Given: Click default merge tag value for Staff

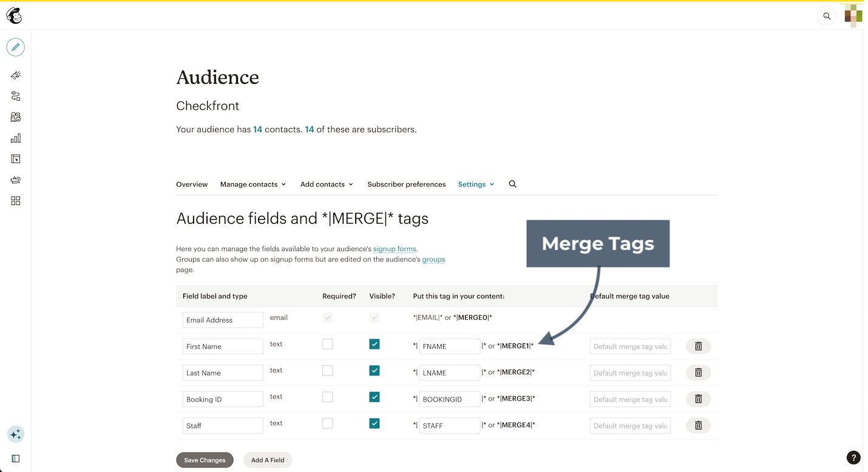Looking at the screenshot, I should click(630, 425).
